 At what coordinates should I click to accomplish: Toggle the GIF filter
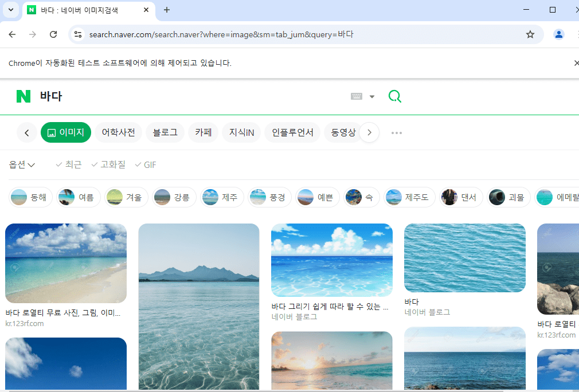click(x=146, y=164)
